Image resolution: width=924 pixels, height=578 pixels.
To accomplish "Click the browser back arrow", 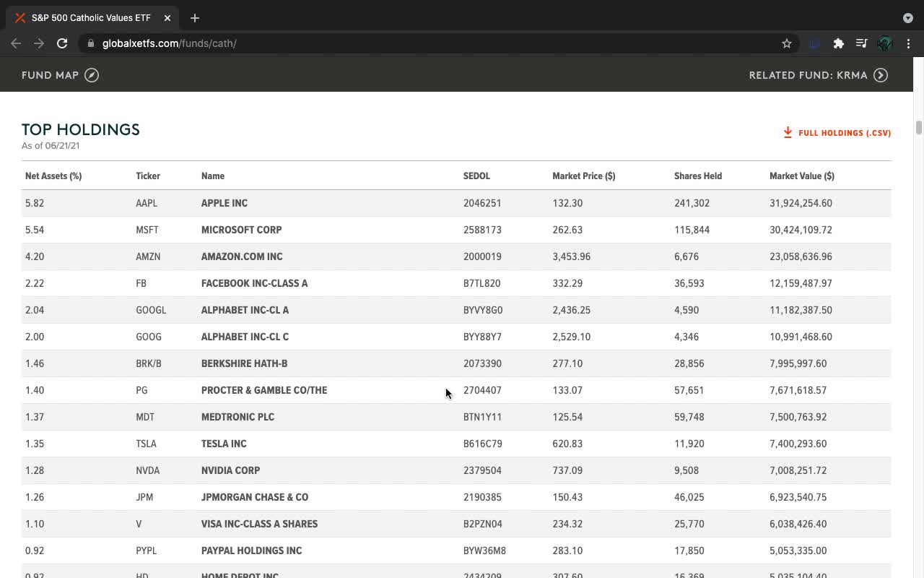I will pyautogui.click(x=16, y=43).
